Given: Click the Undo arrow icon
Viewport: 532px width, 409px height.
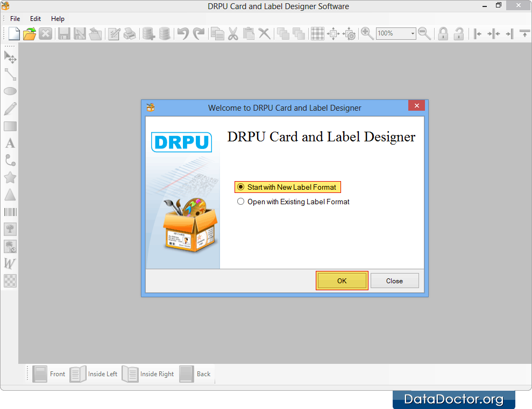Looking at the screenshot, I should click(183, 33).
